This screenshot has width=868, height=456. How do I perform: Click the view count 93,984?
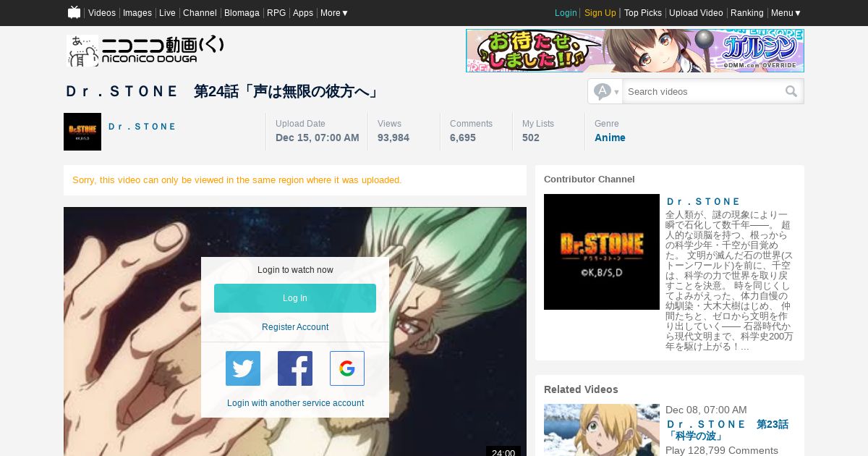(x=393, y=138)
